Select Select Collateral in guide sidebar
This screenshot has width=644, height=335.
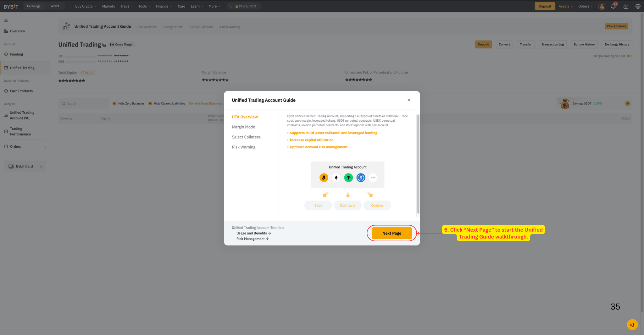tap(247, 137)
